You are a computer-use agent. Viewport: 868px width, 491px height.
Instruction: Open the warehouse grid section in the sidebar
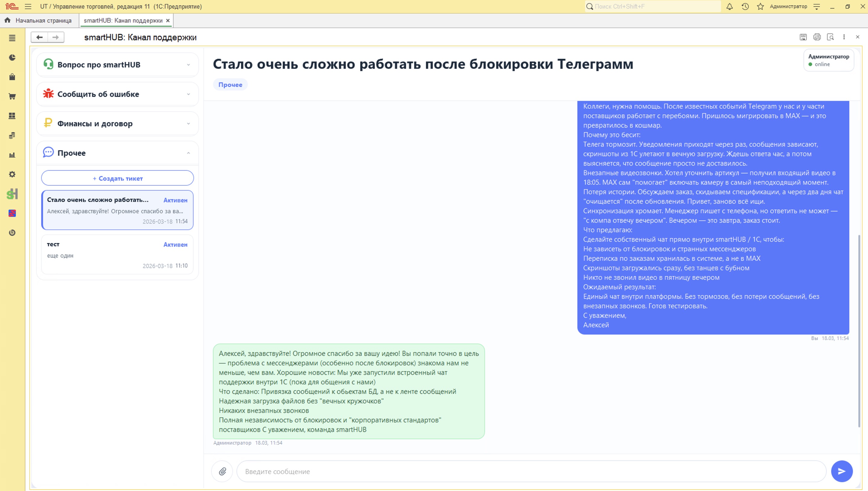[x=12, y=116]
